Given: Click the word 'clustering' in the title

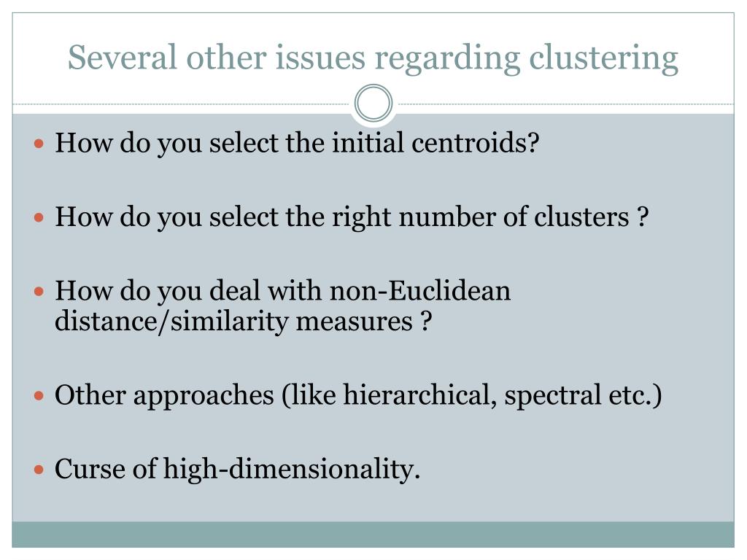Looking at the screenshot, I should pos(603,59).
